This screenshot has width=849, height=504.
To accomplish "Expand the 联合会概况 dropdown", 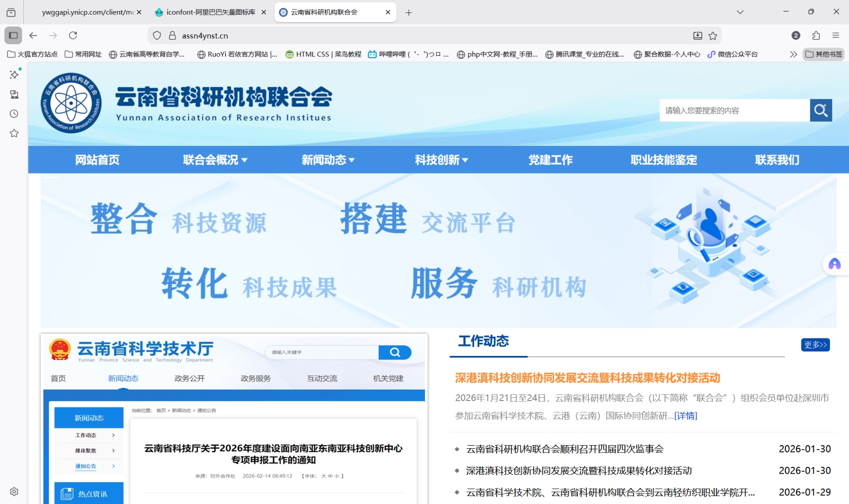I will coord(214,160).
